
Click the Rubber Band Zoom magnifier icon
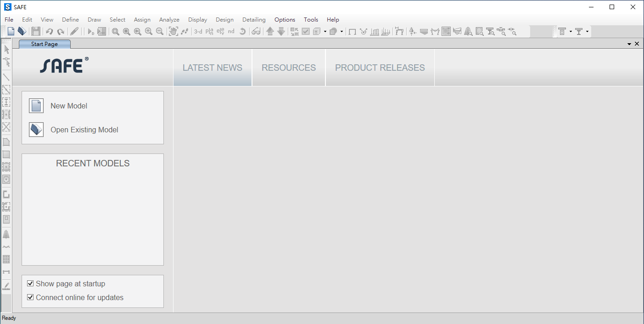115,31
